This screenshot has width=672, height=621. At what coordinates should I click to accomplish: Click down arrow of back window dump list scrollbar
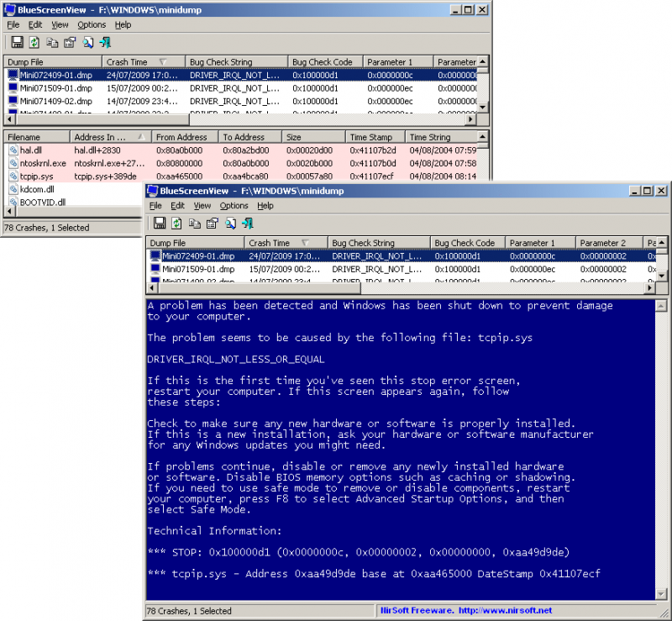click(483, 107)
